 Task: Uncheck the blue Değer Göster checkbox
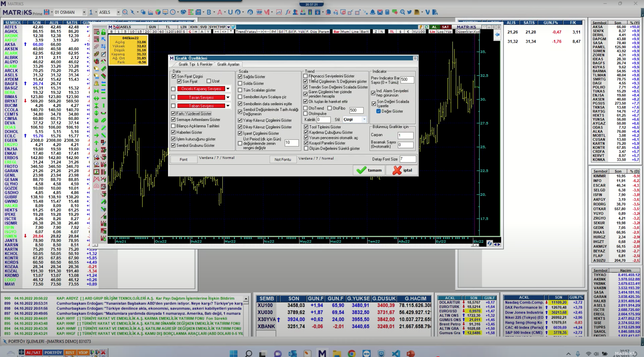(x=379, y=111)
